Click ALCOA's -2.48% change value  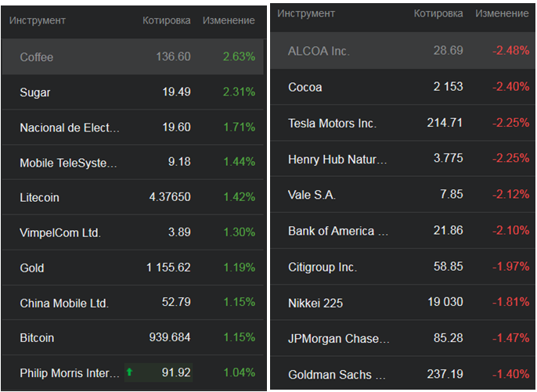[x=510, y=51]
